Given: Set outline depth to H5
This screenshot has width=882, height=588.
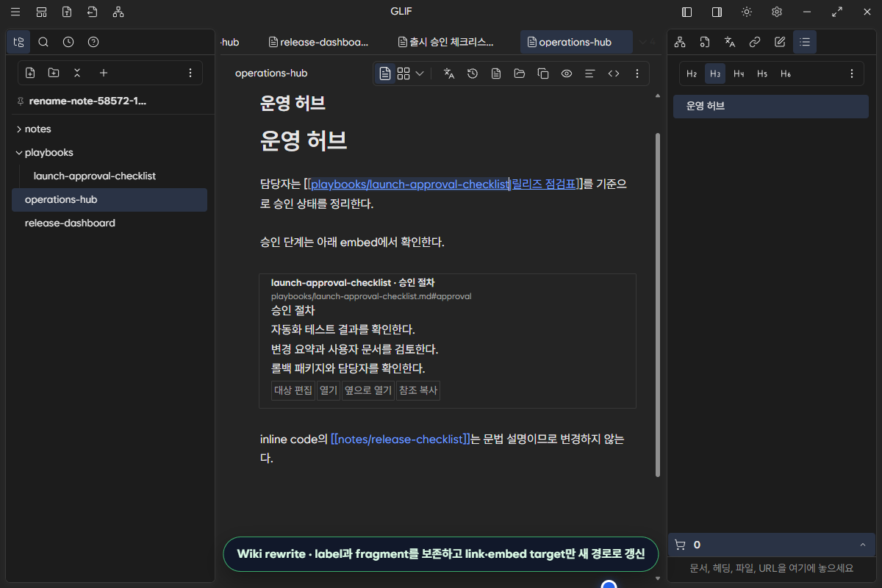Looking at the screenshot, I should (762, 73).
